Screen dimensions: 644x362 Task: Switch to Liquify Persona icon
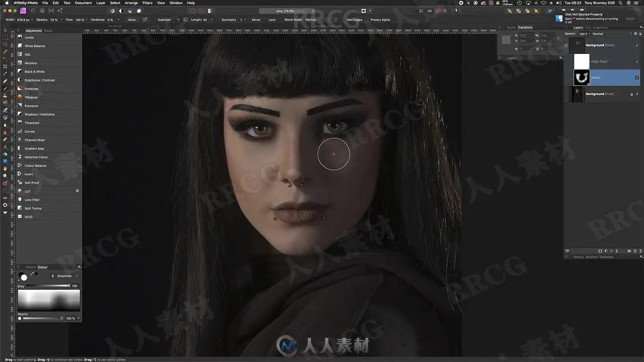33,11
